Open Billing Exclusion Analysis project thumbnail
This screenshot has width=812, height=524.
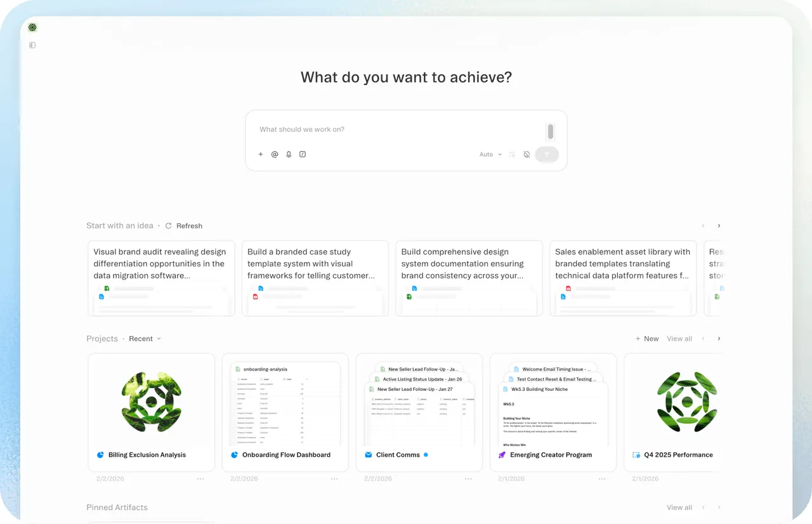pos(152,402)
